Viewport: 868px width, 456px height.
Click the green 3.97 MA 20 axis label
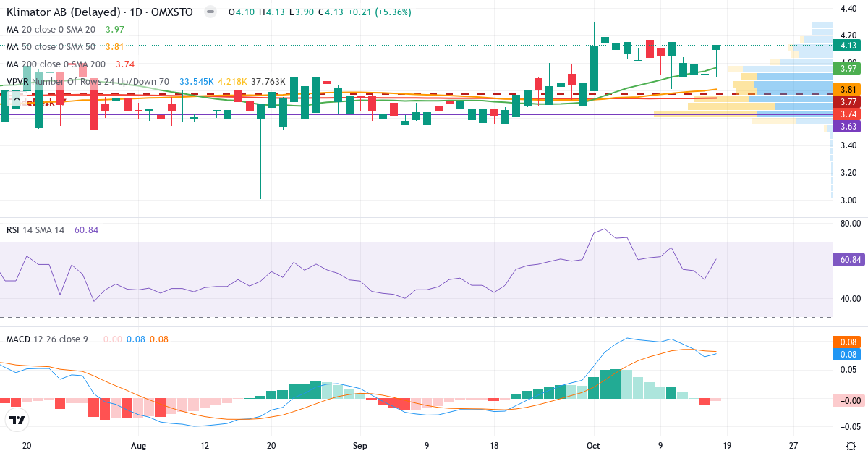846,69
